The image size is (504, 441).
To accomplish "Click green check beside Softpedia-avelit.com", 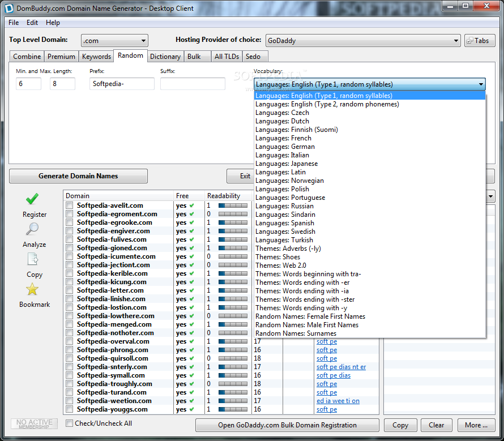I will click(x=192, y=205).
